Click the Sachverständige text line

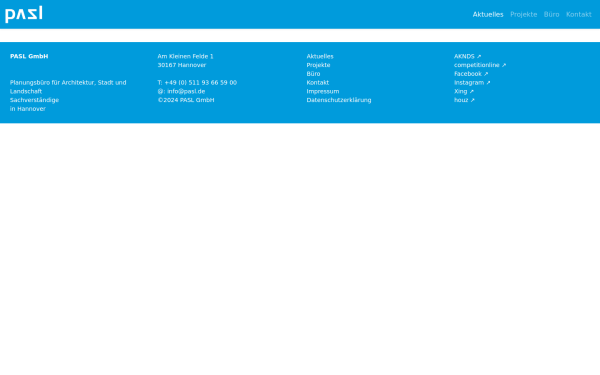[x=34, y=100]
